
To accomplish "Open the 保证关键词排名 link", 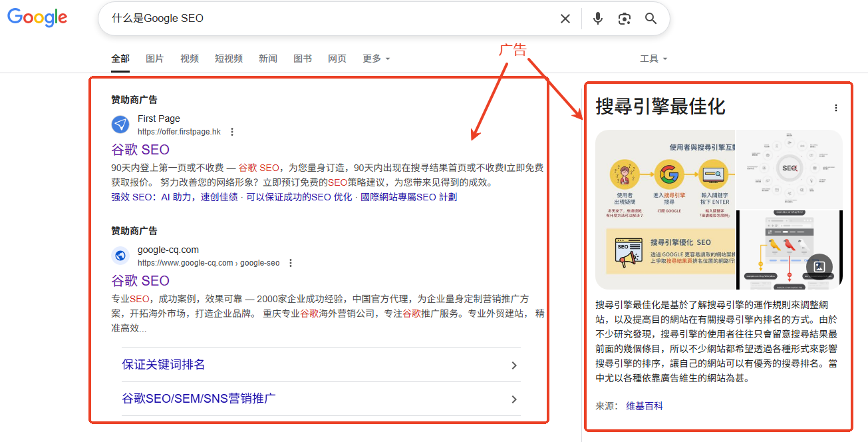I will pyautogui.click(x=164, y=365).
